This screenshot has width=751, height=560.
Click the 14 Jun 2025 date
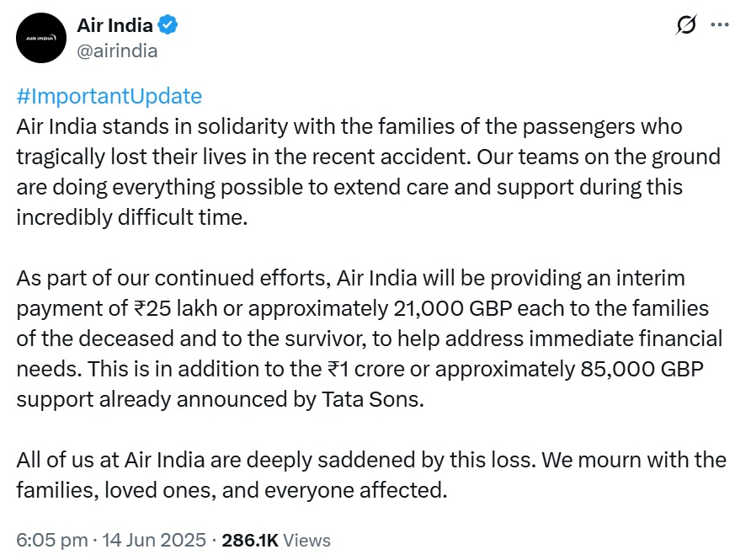coord(154,540)
